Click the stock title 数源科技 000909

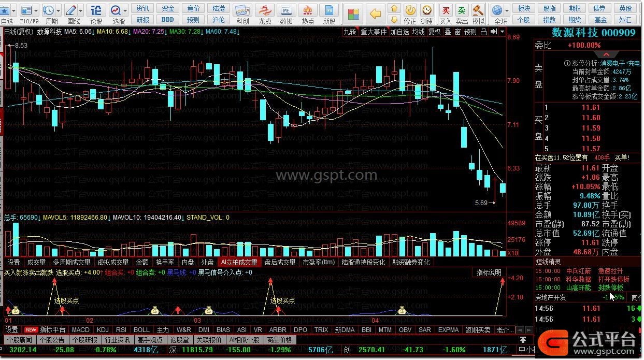593,33
